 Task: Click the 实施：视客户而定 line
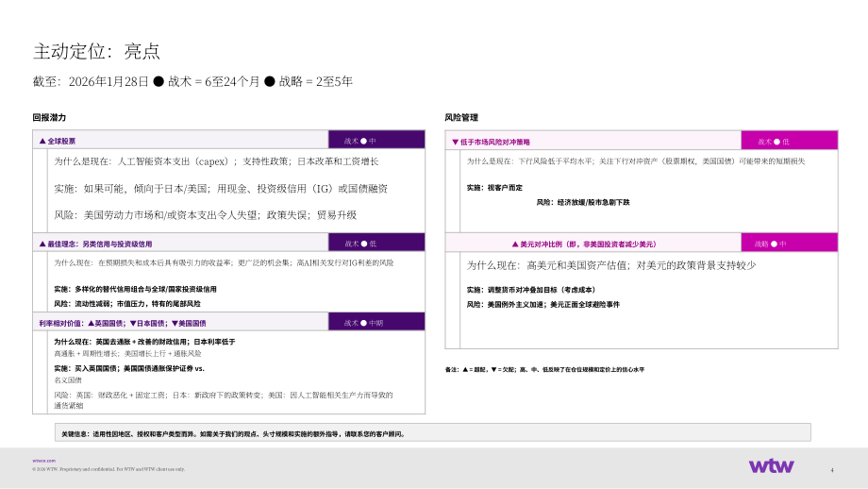pos(494,188)
